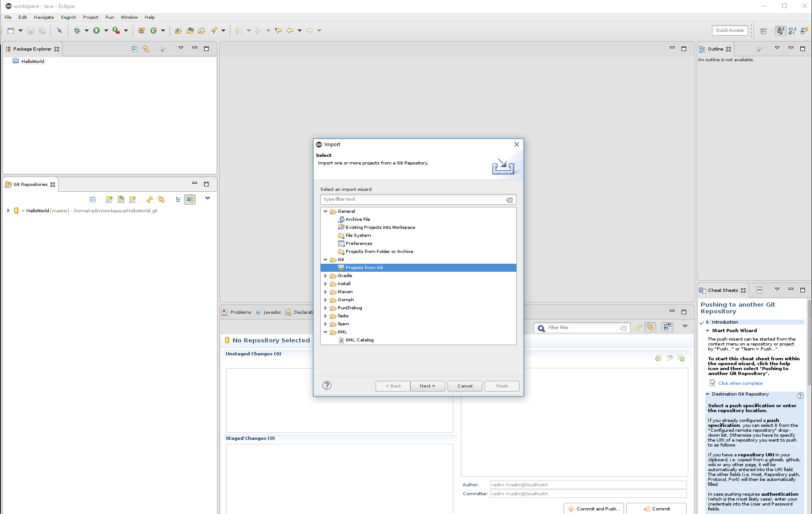The height and width of the screenshot is (514, 812).
Task: Click the Debug bug icon in toolbar
Action: click(77, 30)
